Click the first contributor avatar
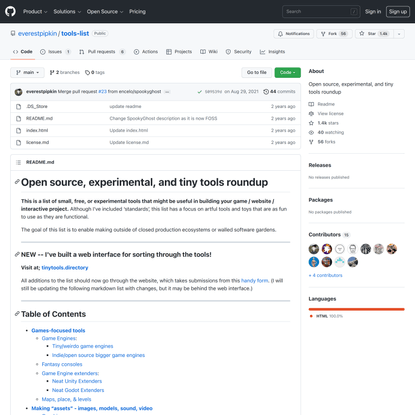415x415 pixels. (314, 249)
